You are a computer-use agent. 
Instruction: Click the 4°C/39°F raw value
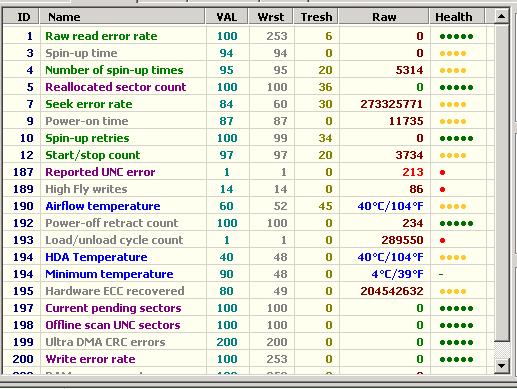point(397,274)
